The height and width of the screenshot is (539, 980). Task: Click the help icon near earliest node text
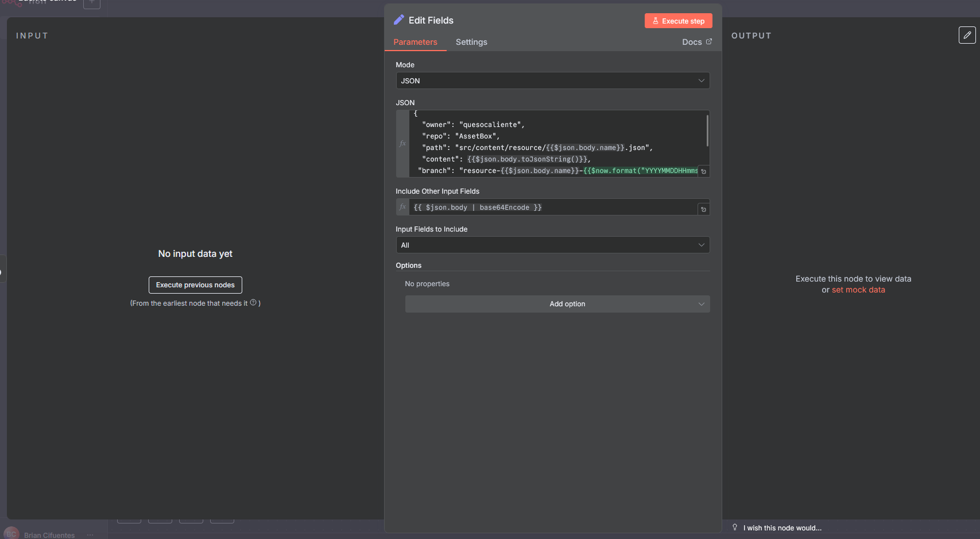(253, 302)
